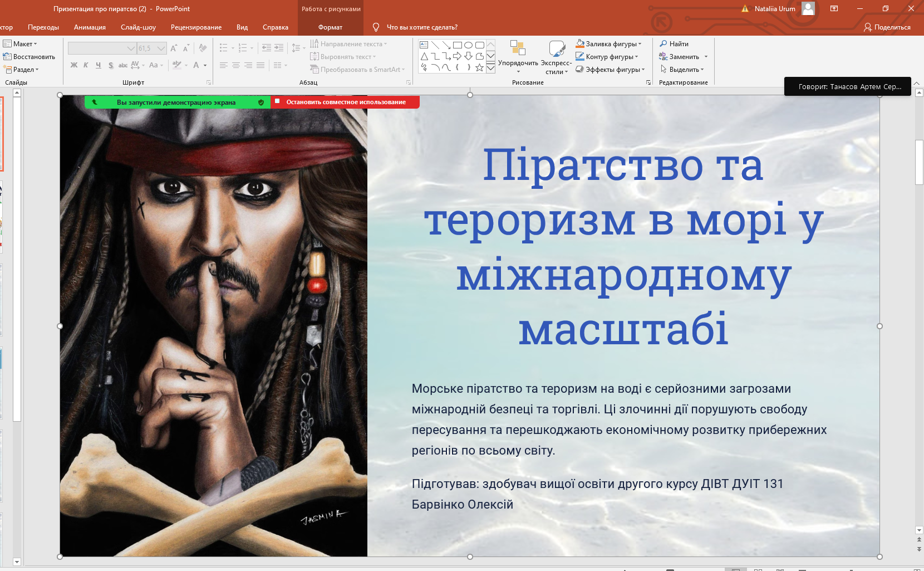Select the line arrow shape

point(446,45)
